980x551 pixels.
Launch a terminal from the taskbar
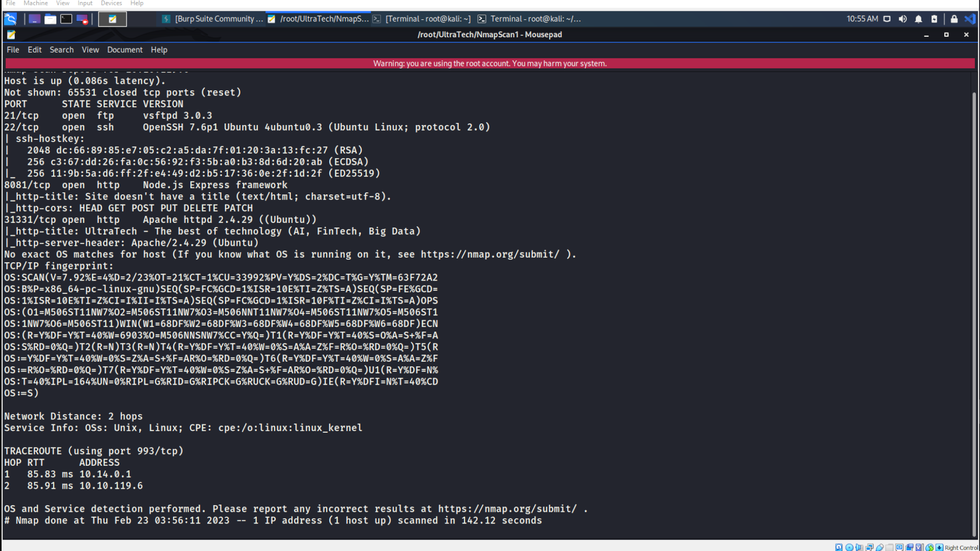click(66, 19)
